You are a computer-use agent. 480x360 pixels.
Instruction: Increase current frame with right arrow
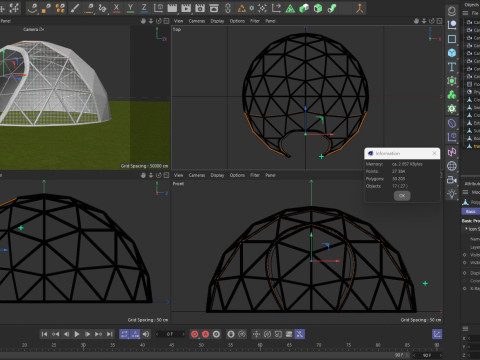point(183,334)
